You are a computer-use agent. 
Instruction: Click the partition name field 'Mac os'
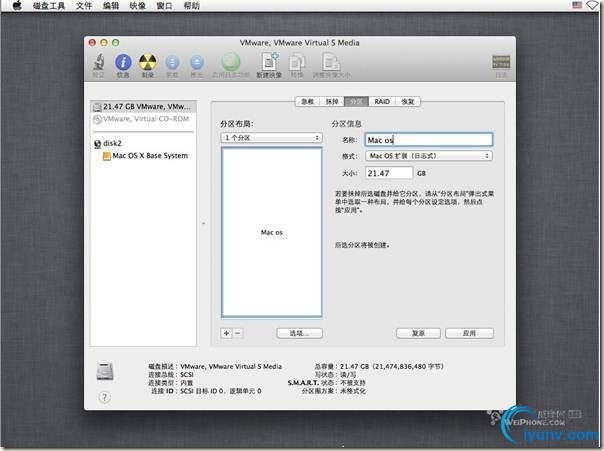(x=429, y=139)
